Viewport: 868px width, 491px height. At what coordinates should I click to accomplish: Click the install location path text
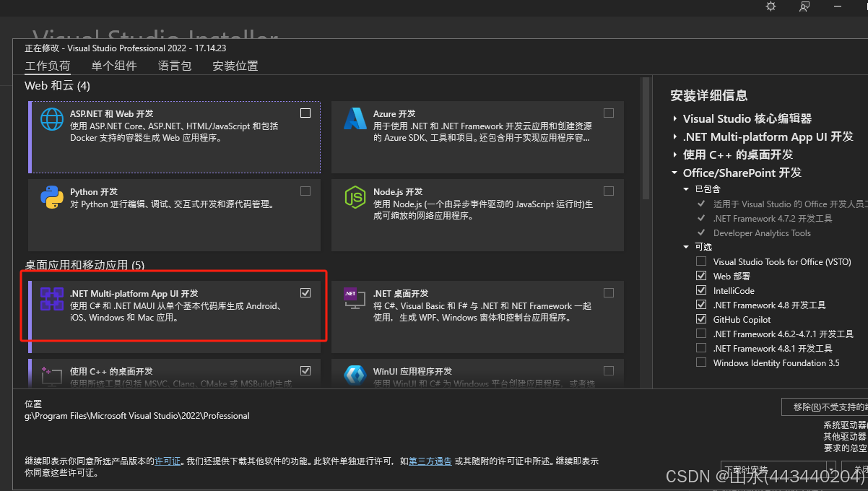(137, 416)
